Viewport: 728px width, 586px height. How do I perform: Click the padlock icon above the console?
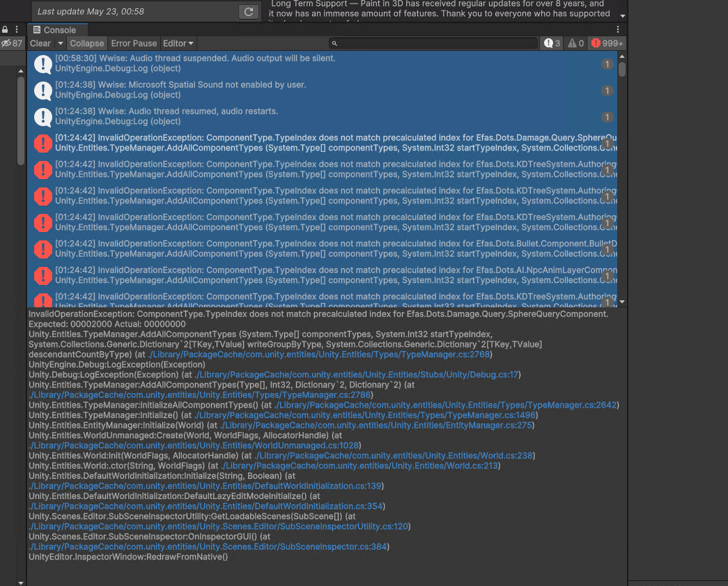6,29
